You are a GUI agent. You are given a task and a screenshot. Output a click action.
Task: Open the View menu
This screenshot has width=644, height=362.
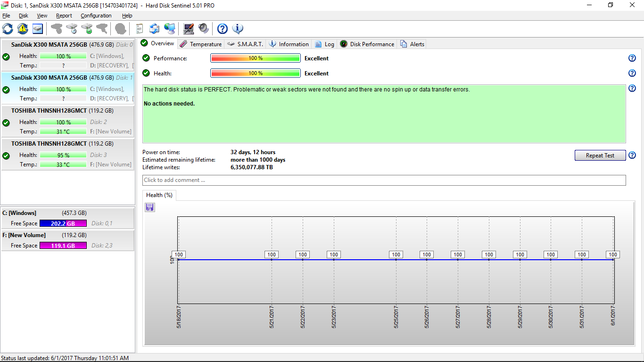point(42,16)
